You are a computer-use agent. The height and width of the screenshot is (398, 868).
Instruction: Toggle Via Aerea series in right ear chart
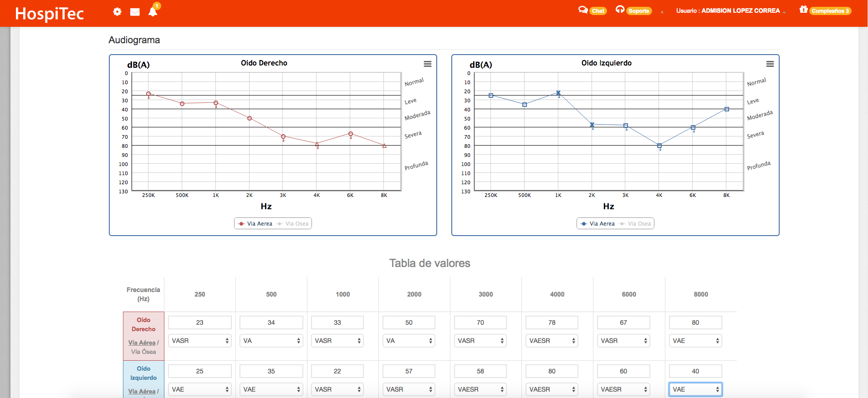click(255, 224)
